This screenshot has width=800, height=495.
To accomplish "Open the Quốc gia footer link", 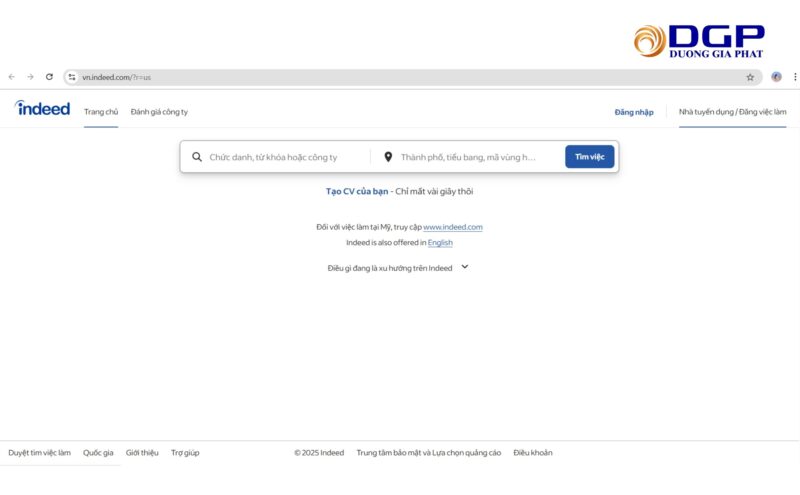I will (x=98, y=453).
